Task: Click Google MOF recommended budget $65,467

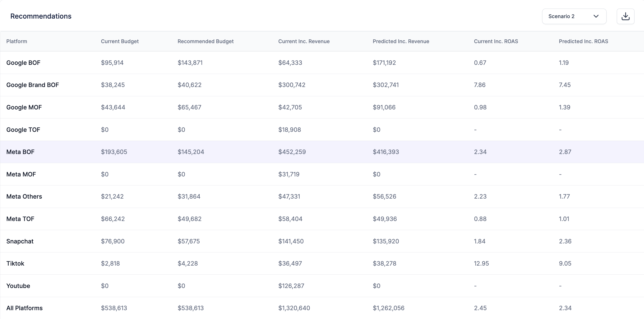Action: pyautogui.click(x=189, y=108)
